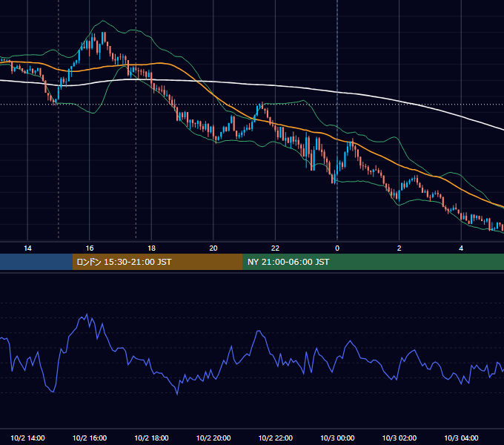The width and height of the screenshot is (504, 445).
Task: Click the 4 hour label on price chart axis
Action: click(x=461, y=248)
